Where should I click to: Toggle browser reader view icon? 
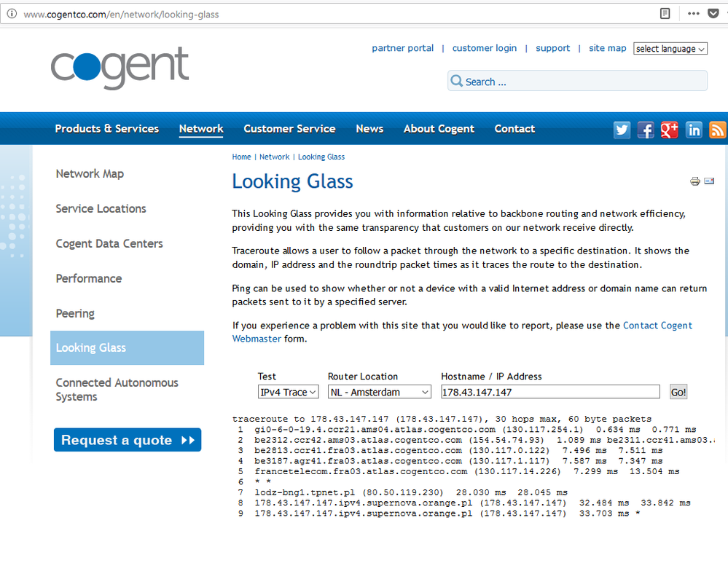click(665, 13)
